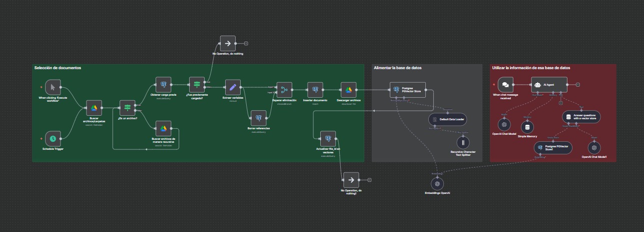644x232 pixels.
Task: Open the '¿Es un archivo?' If node
Action: pyautogui.click(x=127, y=108)
